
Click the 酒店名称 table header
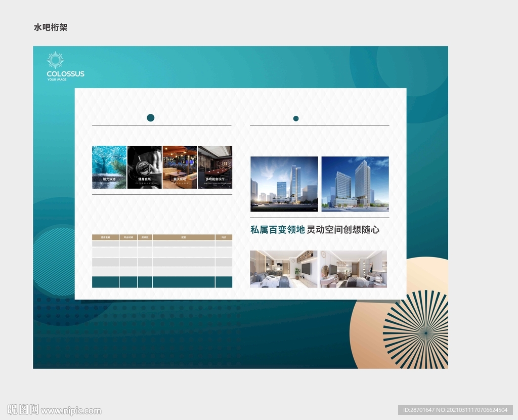click(105, 237)
